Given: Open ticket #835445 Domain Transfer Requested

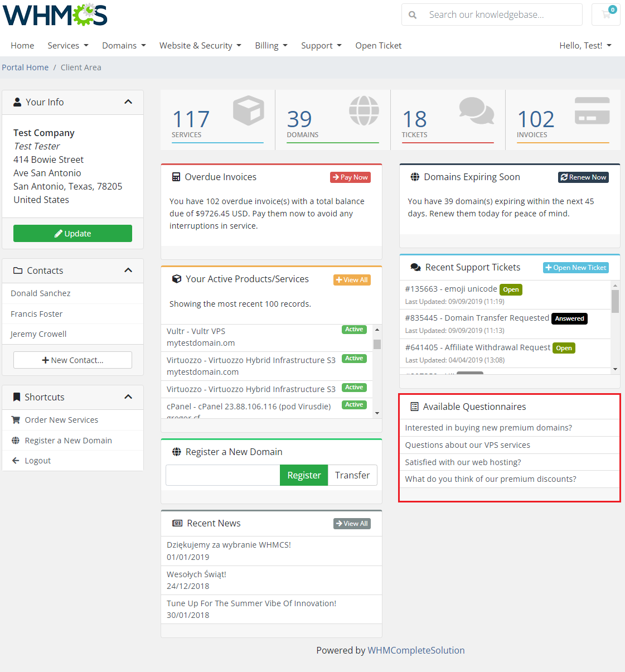Looking at the screenshot, I should click(505, 324).
